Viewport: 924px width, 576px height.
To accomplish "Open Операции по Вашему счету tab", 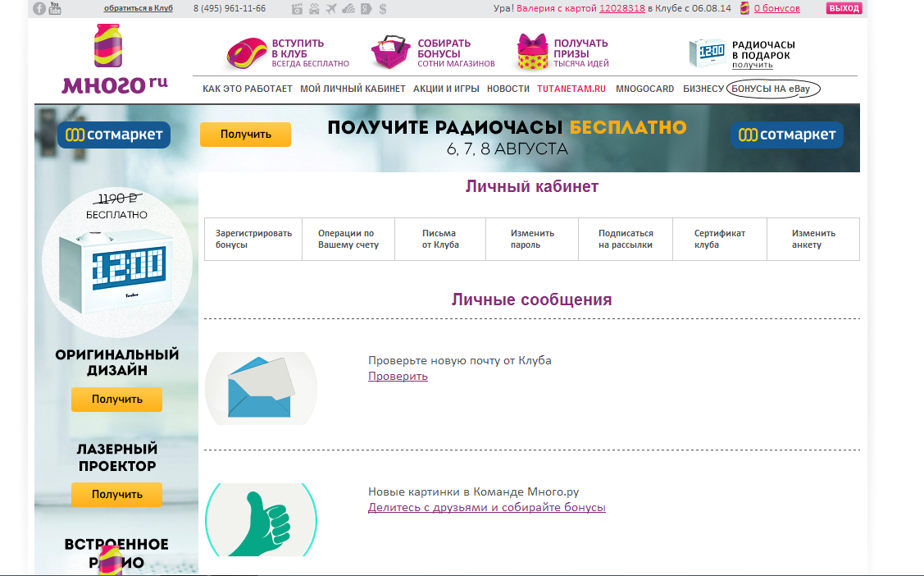I will click(x=348, y=239).
